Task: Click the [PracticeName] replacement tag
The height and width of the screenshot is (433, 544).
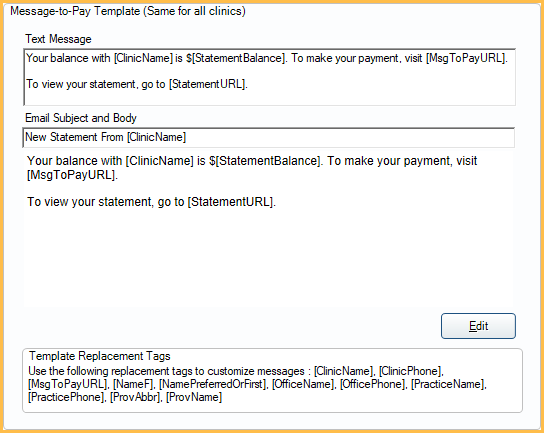Action: pos(448,384)
